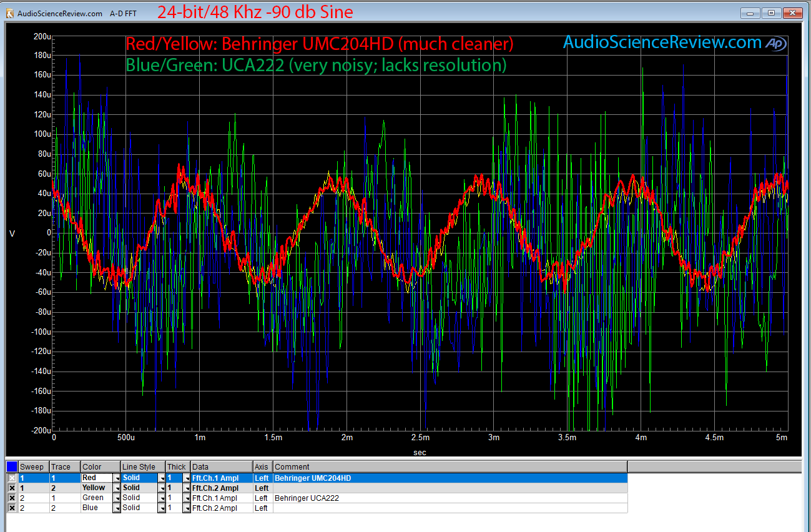Click the Data column header
Screen dimensions: 811x532
coord(222,466)
